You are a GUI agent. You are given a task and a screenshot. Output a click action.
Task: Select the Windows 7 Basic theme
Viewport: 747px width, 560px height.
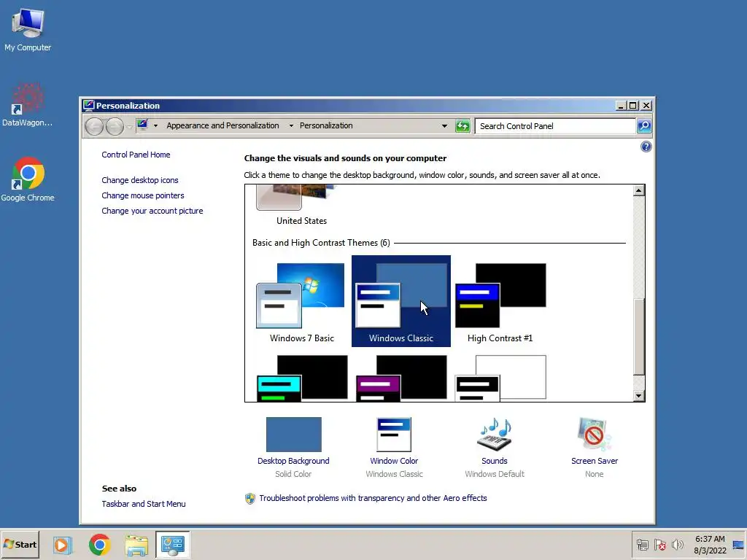301,302
